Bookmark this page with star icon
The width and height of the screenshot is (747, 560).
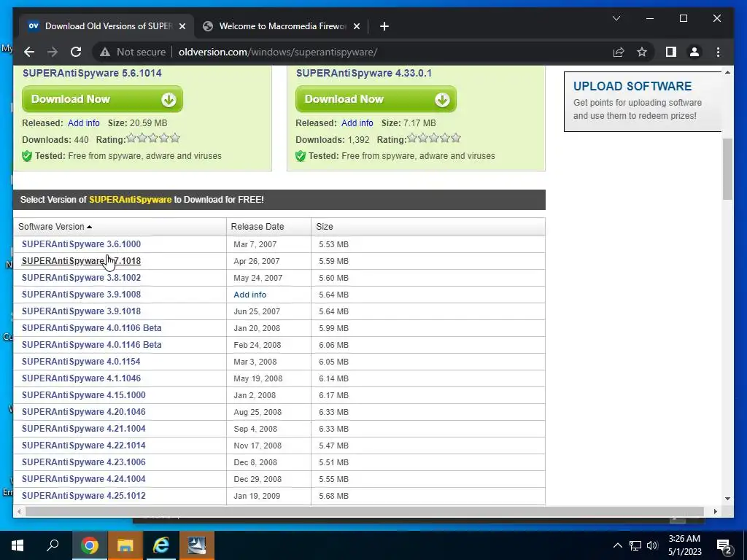[642, 52]
